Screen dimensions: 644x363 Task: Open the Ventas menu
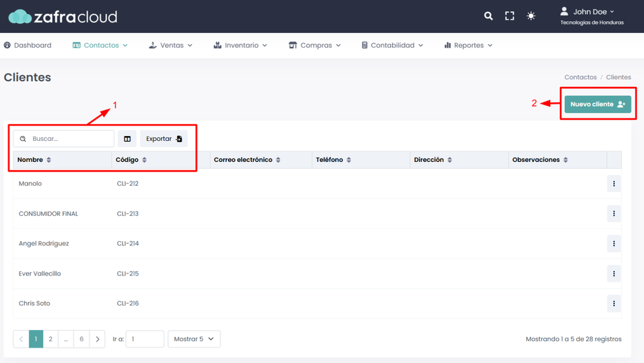(170, 46)
